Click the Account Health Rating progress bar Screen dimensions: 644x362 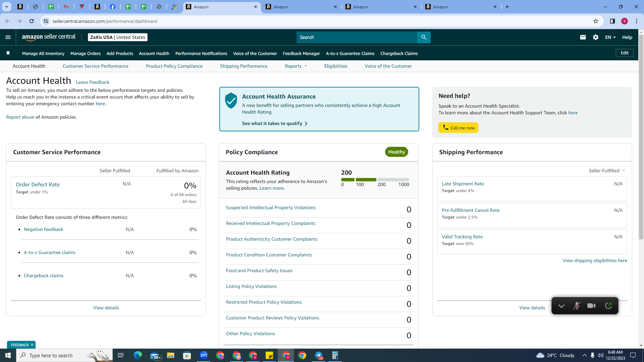tap(375, 180)
